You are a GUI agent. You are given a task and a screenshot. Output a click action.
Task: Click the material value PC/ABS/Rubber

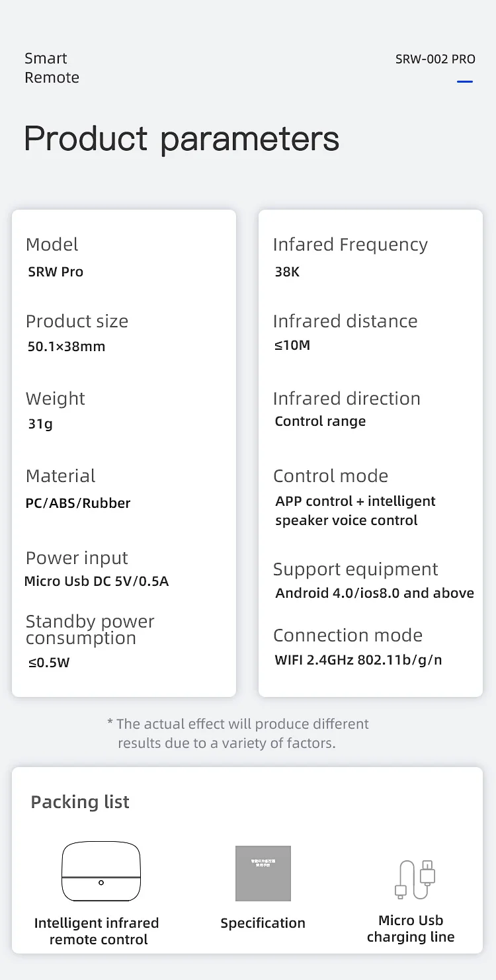(78, 503)
